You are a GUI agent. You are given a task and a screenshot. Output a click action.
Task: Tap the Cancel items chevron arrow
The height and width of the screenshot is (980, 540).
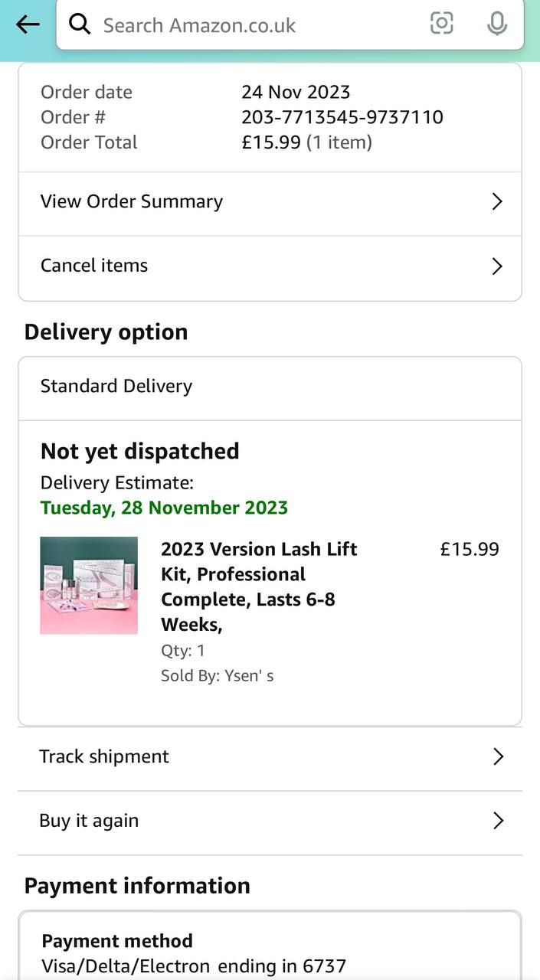(x=497, y=266)
